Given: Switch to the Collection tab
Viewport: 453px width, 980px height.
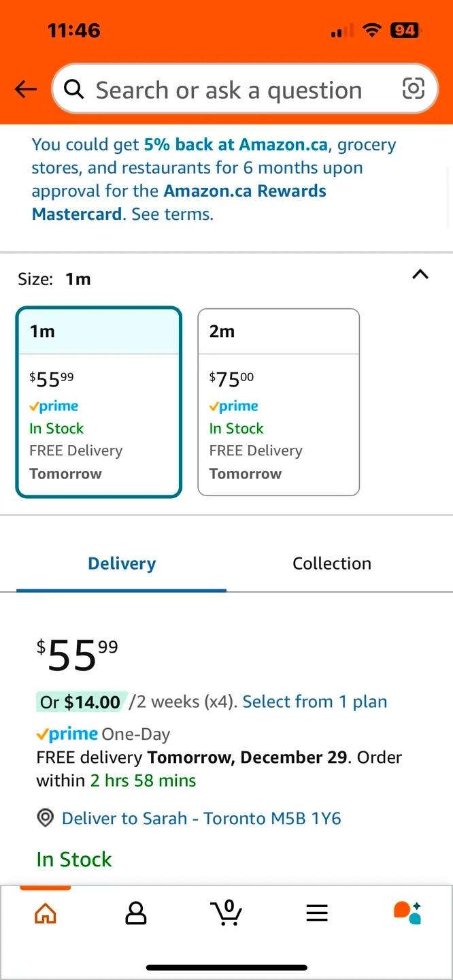Looking at the screenshot, I should pyautogui.click(x=332, y=563).
